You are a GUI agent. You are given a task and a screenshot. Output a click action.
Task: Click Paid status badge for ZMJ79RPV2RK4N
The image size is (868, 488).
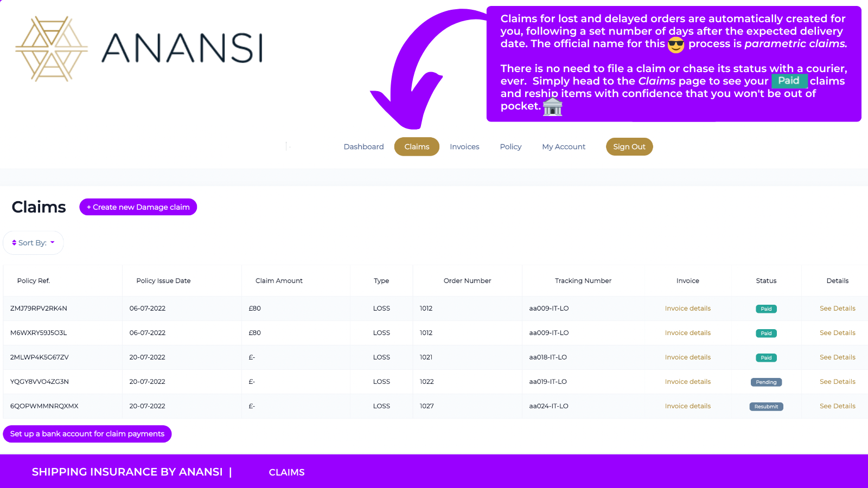tap(766, 309)
